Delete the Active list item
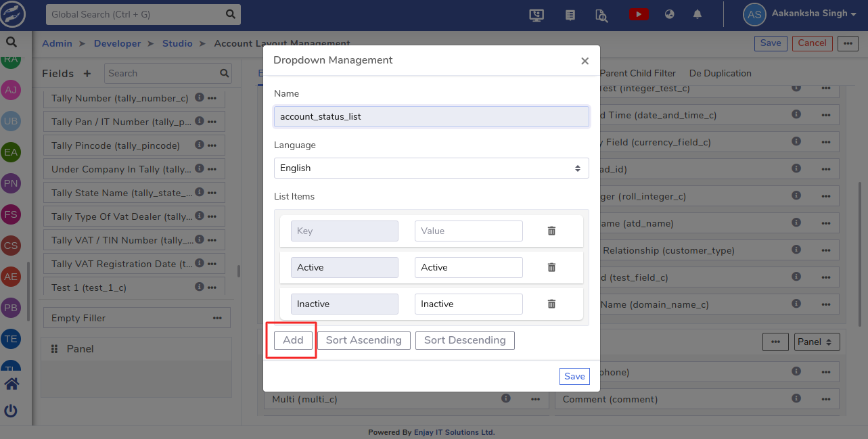This screenshot has height=439, width=868. pos(551,267)
